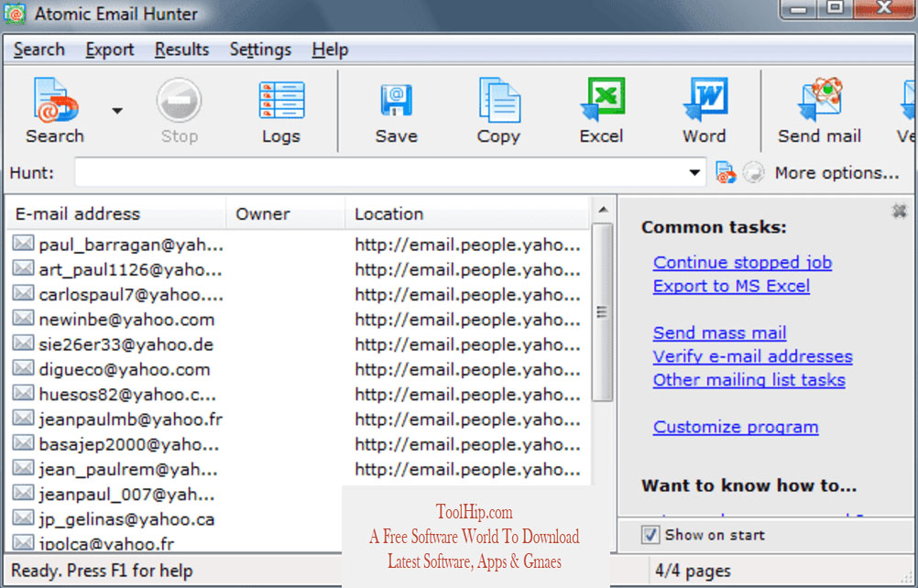Select the carlospaul7@yahoo.... email row

(298, 295)
